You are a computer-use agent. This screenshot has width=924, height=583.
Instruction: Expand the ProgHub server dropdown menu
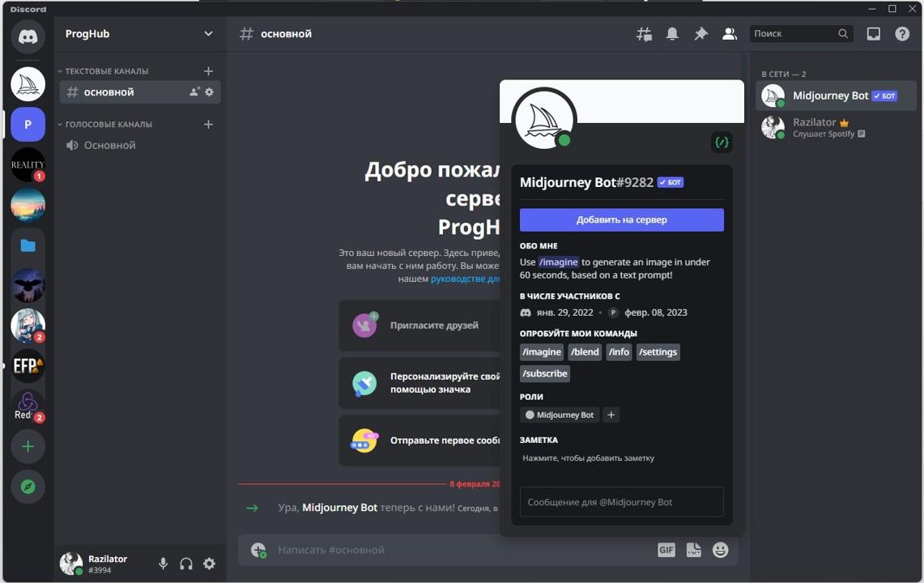(x=208, y=33)
